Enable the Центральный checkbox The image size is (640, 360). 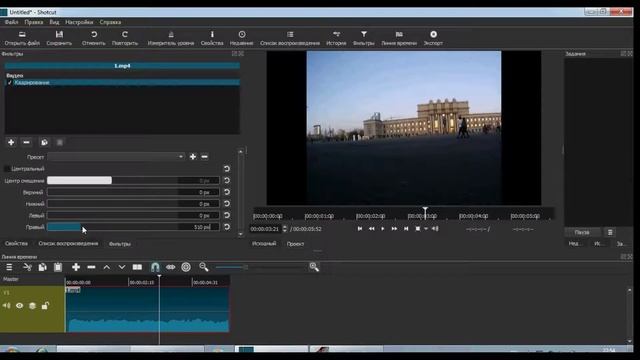[x=7, y=169]
